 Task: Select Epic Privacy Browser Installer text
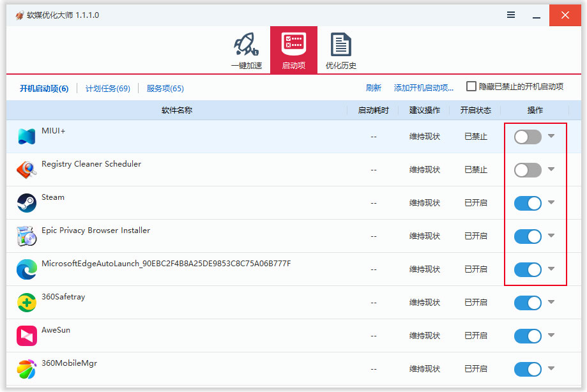click(96, 230)
